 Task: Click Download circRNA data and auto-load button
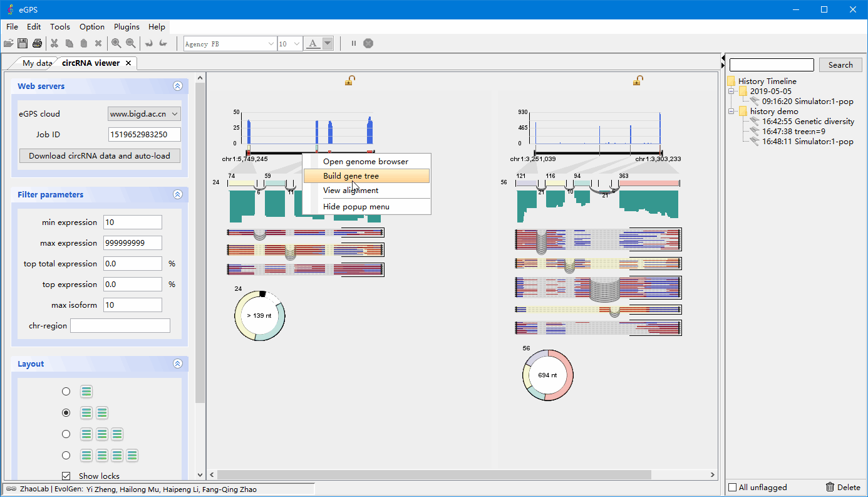click(x=100, y=155)
